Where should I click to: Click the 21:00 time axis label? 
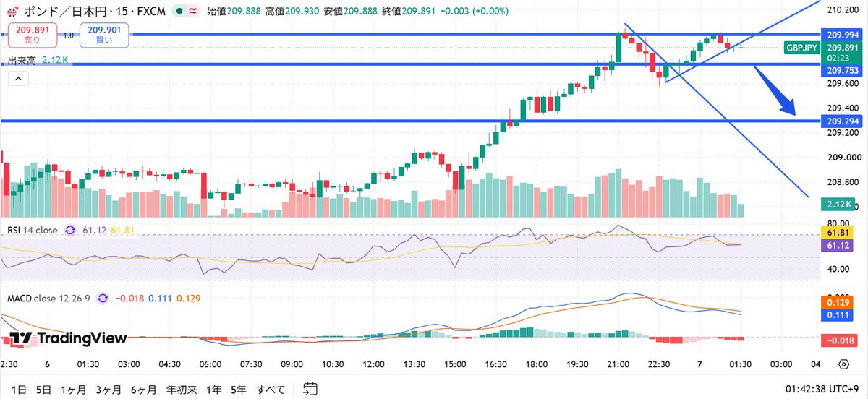[617, 364]
